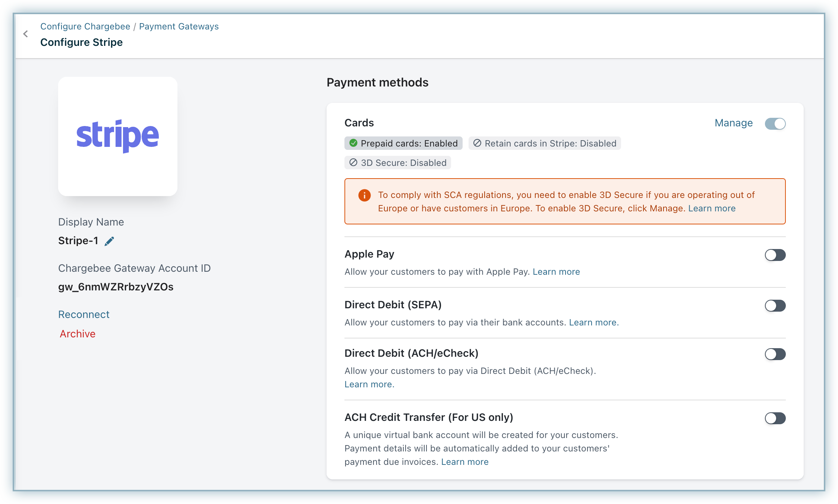Image resolution: width=838 pixels, height=504 pixels.
Task: Click the red Archive link
Action: pyautogui.click(x=78, y=334)
